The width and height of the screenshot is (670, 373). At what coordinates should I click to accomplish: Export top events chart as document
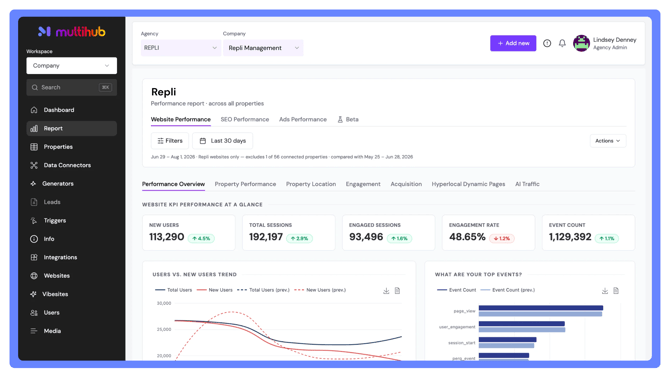tap(616, 291)
